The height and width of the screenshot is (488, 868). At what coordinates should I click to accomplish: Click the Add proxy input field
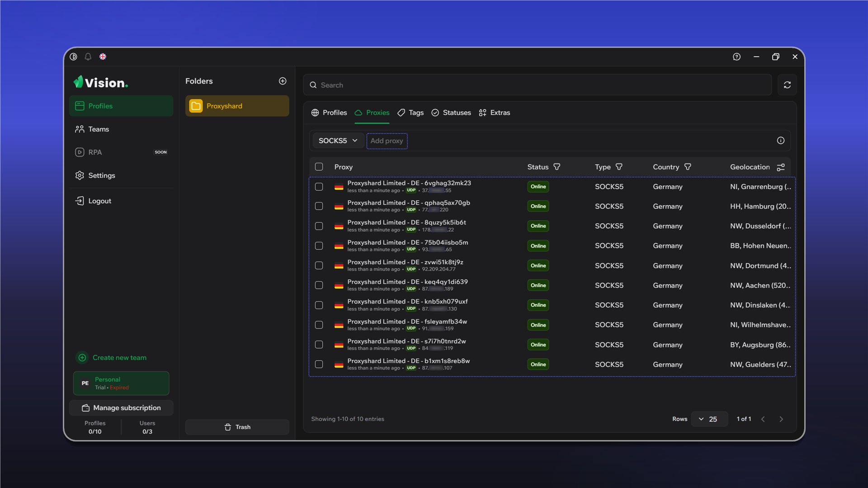[387, 141]
